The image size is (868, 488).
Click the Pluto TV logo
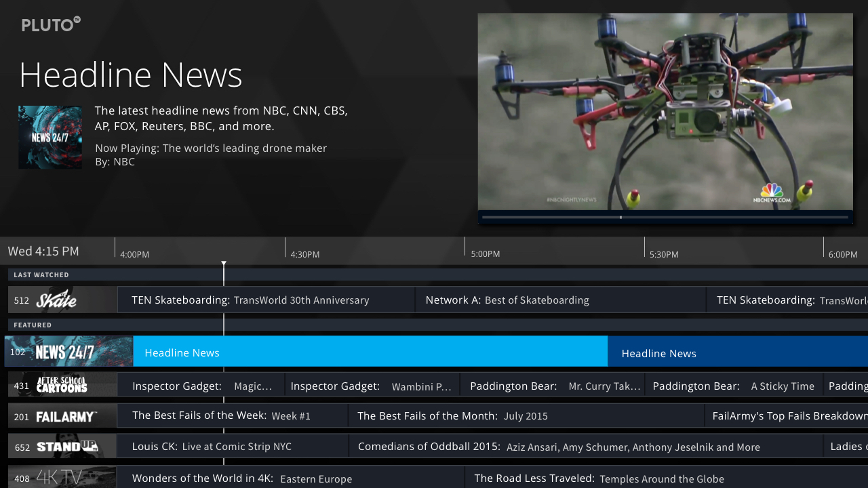tap(51, 25)
